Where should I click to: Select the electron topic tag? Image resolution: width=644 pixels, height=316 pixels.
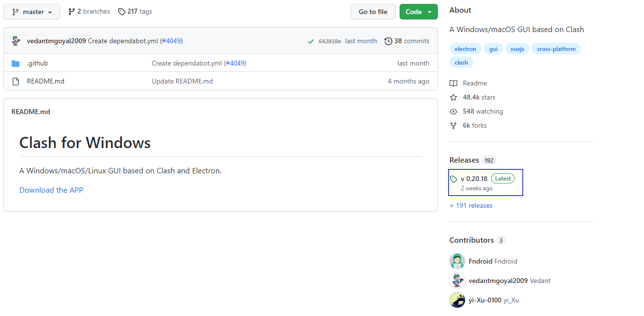point(466,49)
